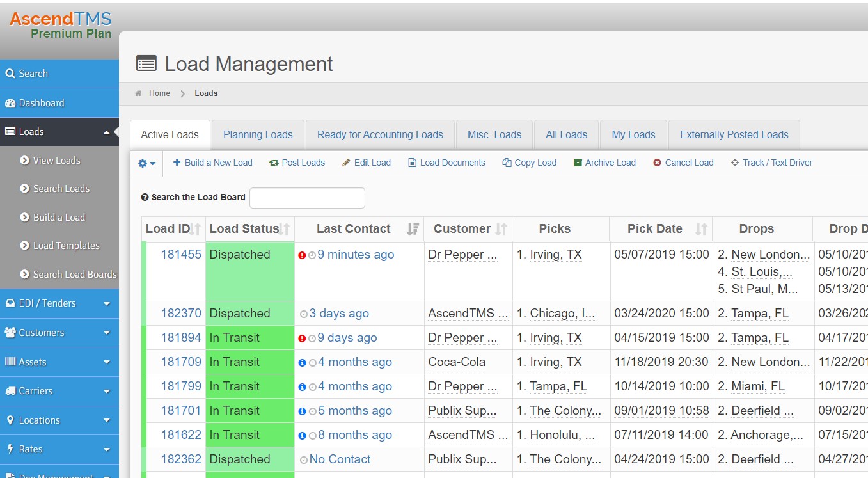Click Track / Text Driver button
The image size is (868, 478).
coord(771,163)
